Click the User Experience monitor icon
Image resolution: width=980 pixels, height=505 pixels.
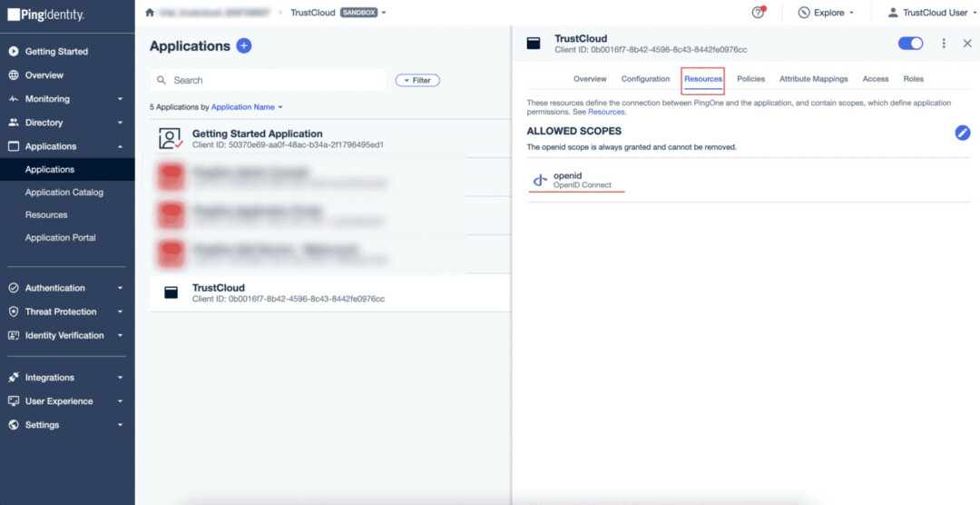click(x=14, y=401)
